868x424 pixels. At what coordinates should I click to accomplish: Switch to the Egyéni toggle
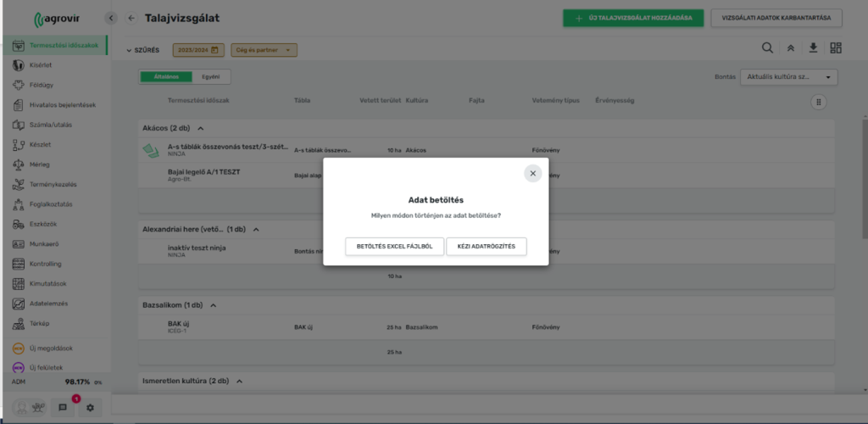pyautogui.click(x=211, y=77)
